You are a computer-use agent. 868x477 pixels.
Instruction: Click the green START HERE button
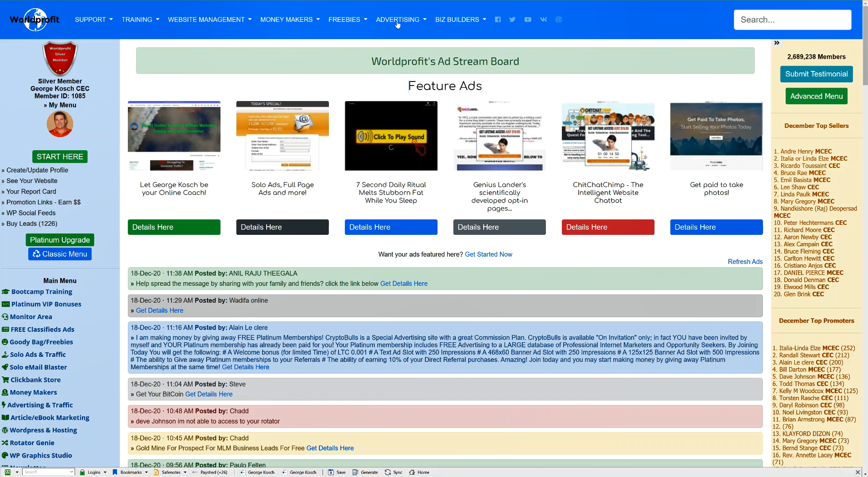click(x=60, y=157)
